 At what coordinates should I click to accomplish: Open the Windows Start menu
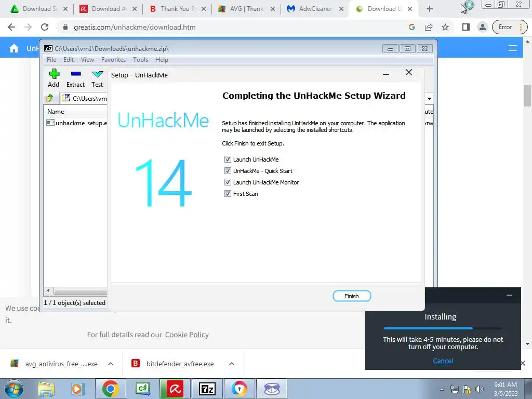14,389
